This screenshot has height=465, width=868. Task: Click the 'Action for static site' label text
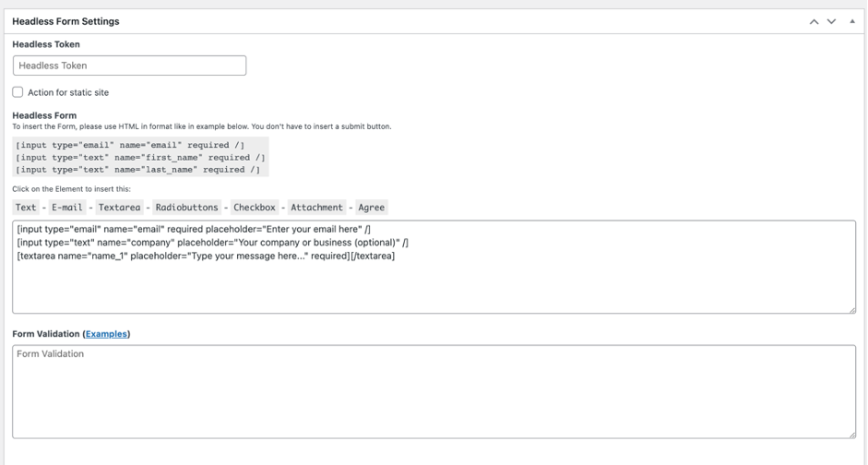(x=68, y=92)
